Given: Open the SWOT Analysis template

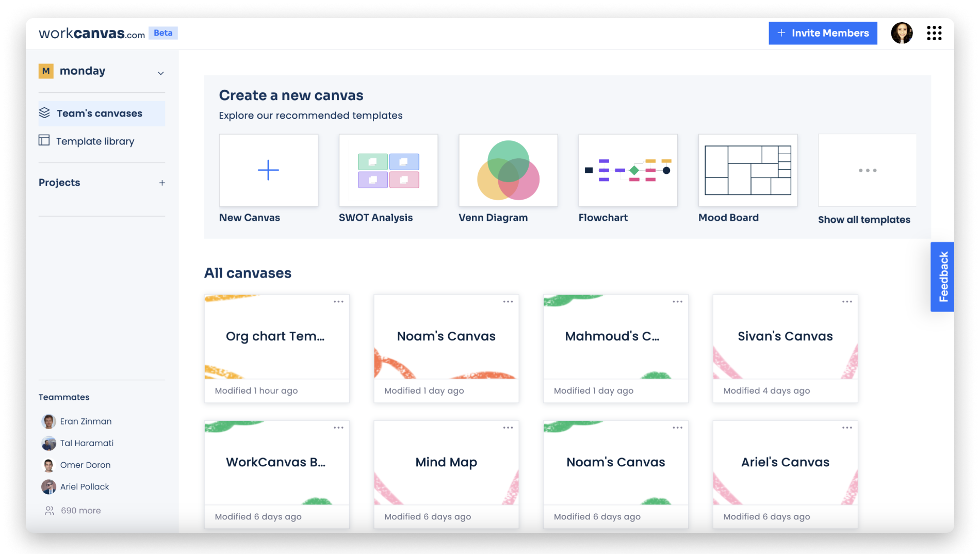Looking at the screenshot, I should (x=388, y=170).
